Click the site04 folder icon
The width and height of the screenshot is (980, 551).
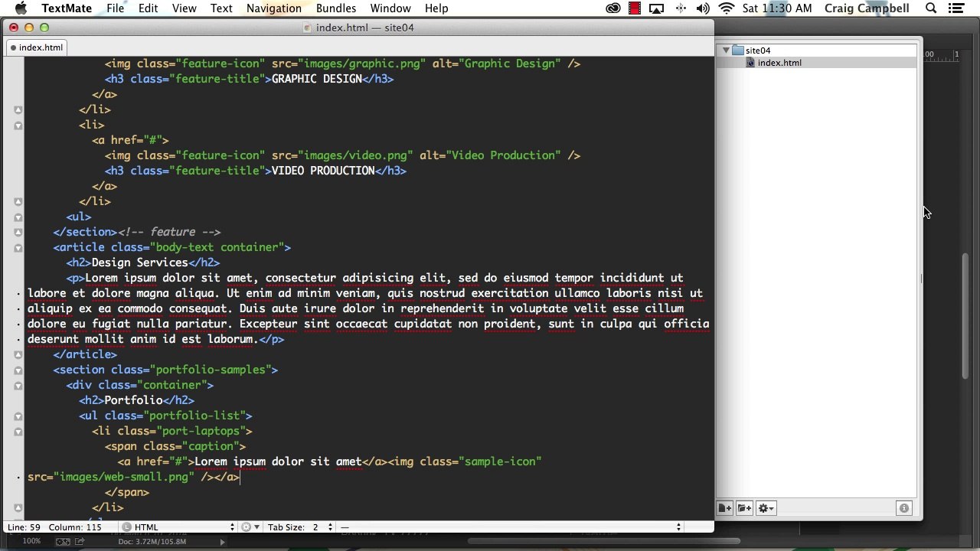738,51
